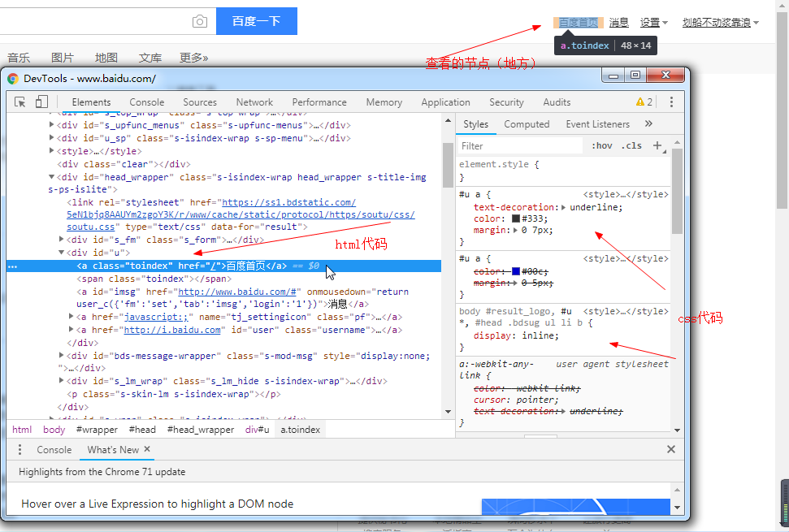Image resolution: width=789 pixels, height=532 pixels.
Task: Select the body breadcrumb item
Action: [x=54, y=430]
